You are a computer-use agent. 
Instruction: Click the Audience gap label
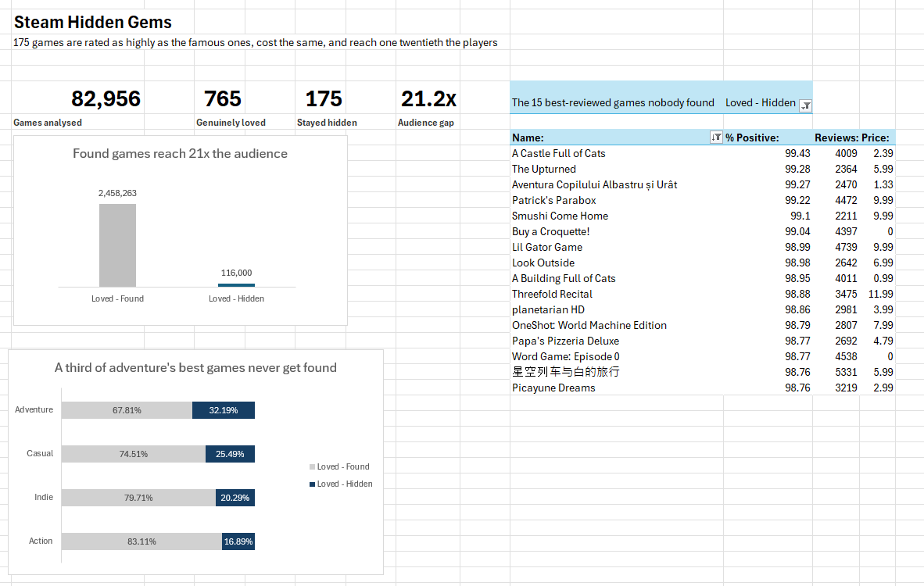coord(425,123)
